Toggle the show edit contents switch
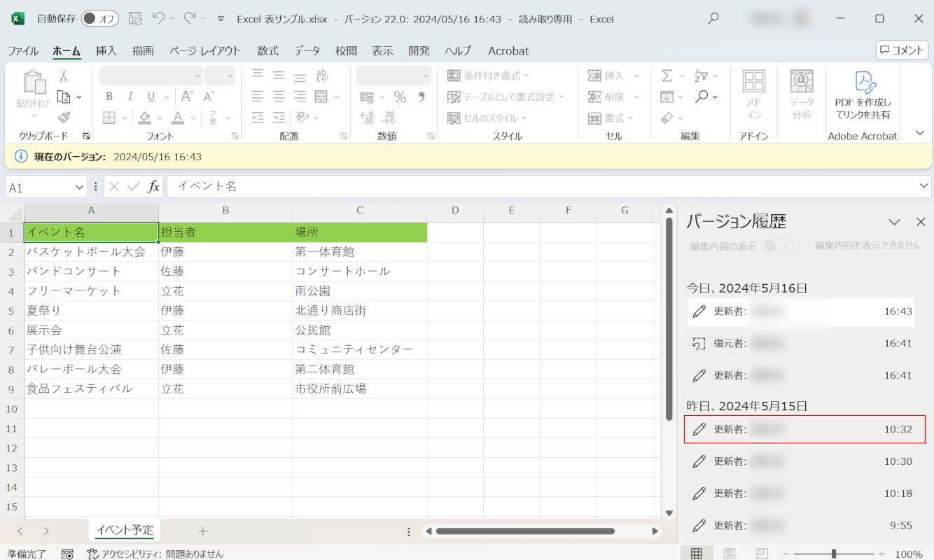This screenshot has width=934, height=560. [780, 246]
